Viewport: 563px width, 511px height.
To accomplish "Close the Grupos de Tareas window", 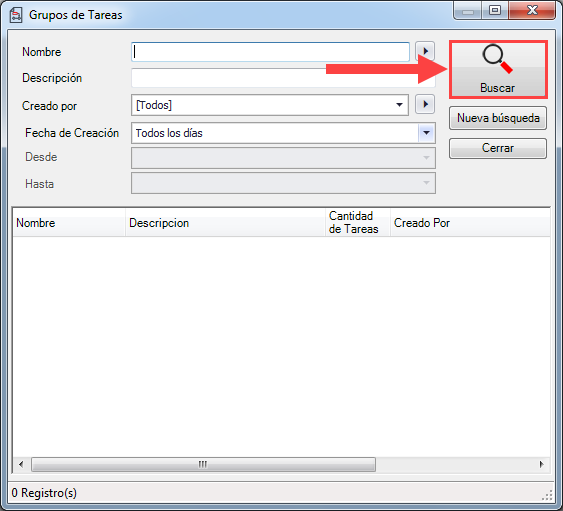I will coord(532,10).
